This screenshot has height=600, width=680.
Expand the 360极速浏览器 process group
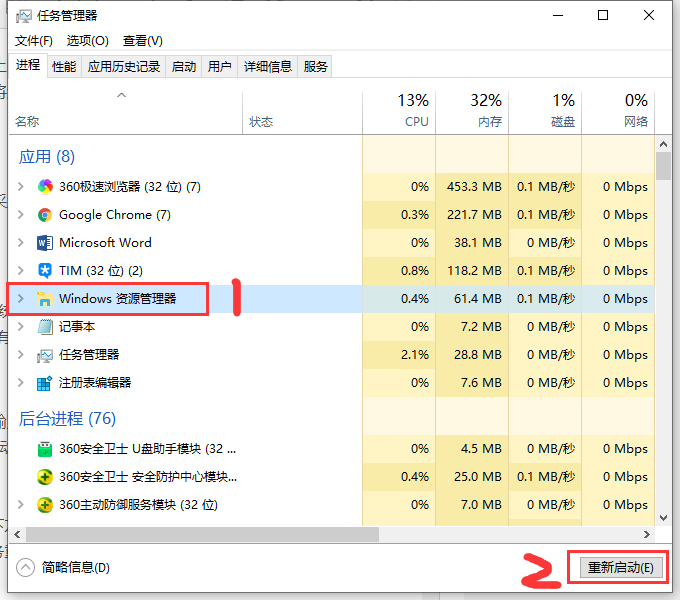pos(20,186)
